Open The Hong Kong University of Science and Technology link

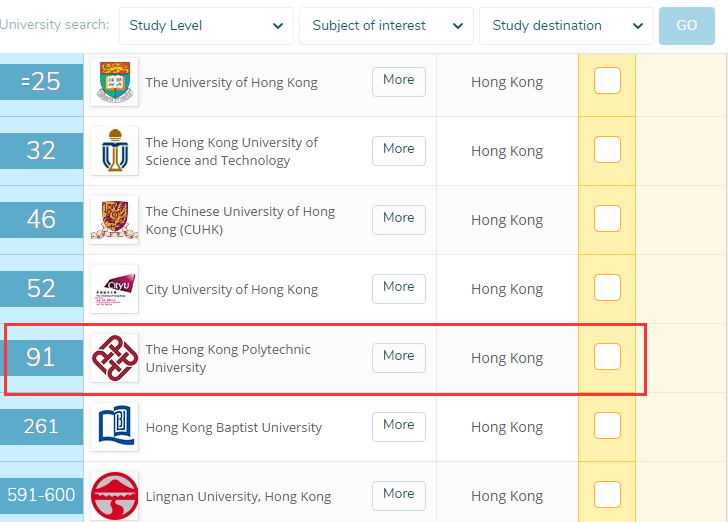[x=232, y=151]
